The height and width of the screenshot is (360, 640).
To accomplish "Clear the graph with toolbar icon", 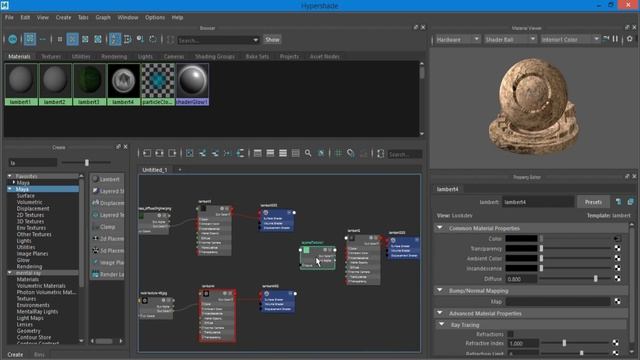I will [x=189, y=153].
